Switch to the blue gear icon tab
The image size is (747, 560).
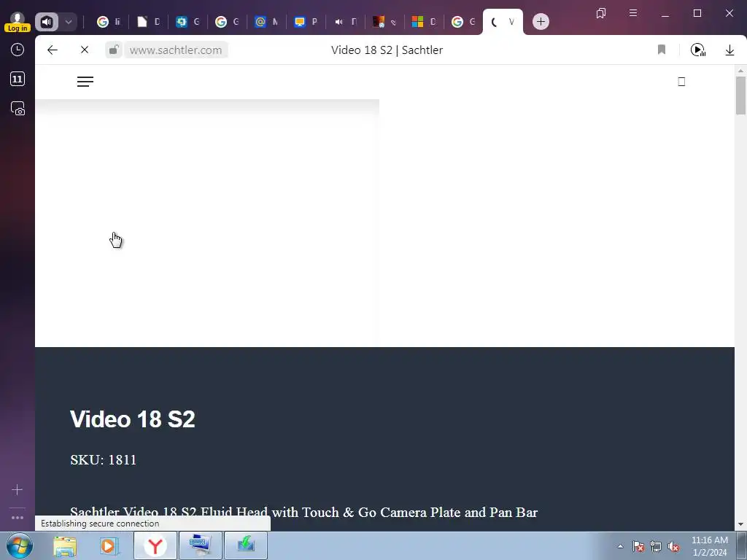[x=187, y=22]
